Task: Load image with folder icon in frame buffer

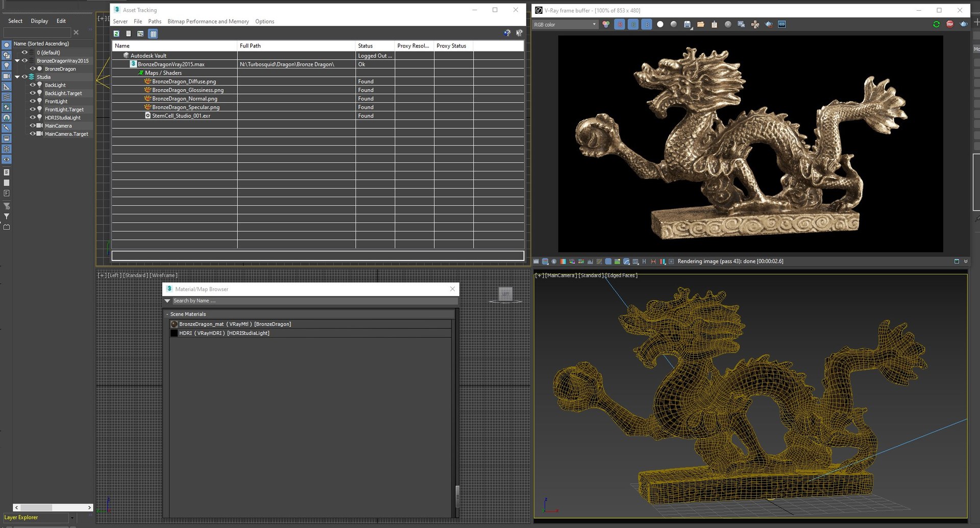Action: (x=701, y=25)
